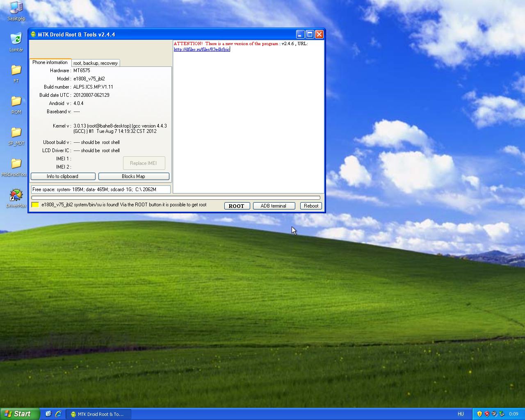
Task: Click the HU language indicator
Action: [461, 414]
